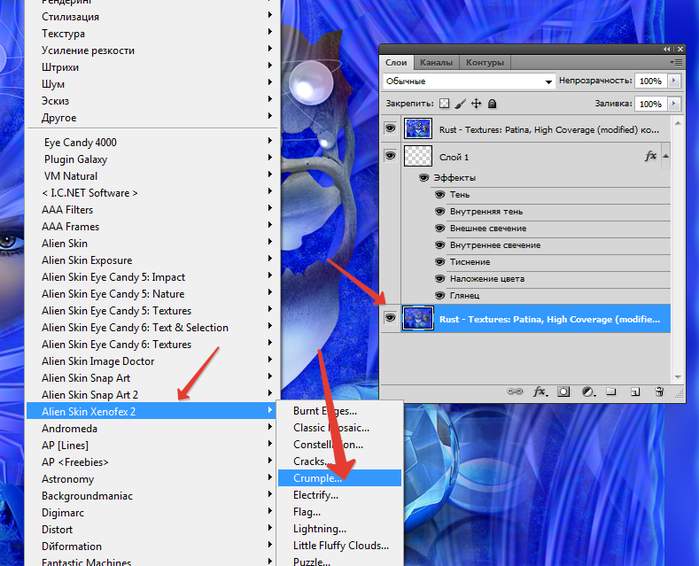Screen dimensions: 699x566
Task: Expand Текстура submenu
Action: pyautogui.click(x=152, y=33)
